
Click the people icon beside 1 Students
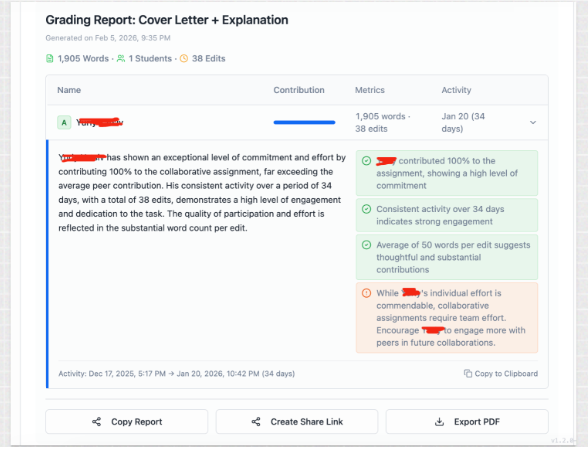click(x=121, y=58)
